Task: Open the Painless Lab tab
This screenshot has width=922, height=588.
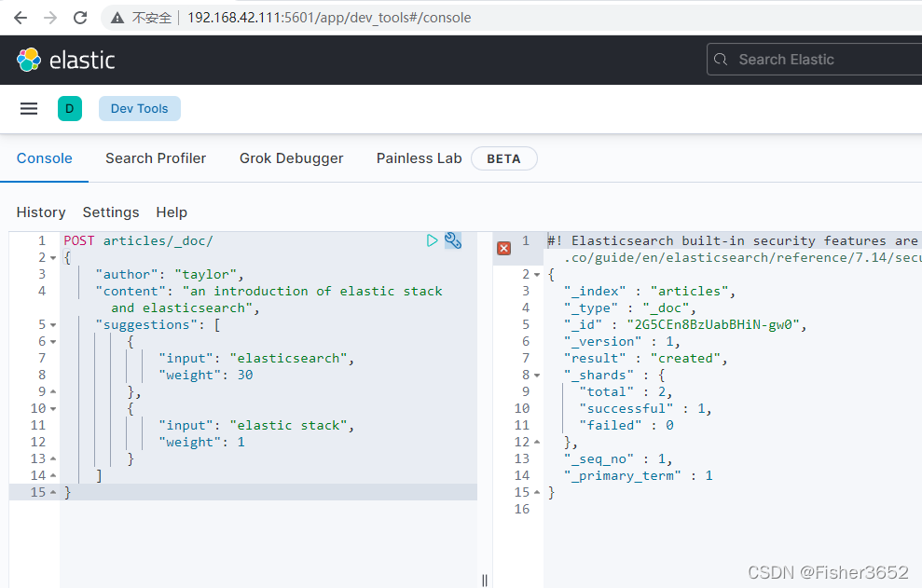Action: tap(419, 158)
